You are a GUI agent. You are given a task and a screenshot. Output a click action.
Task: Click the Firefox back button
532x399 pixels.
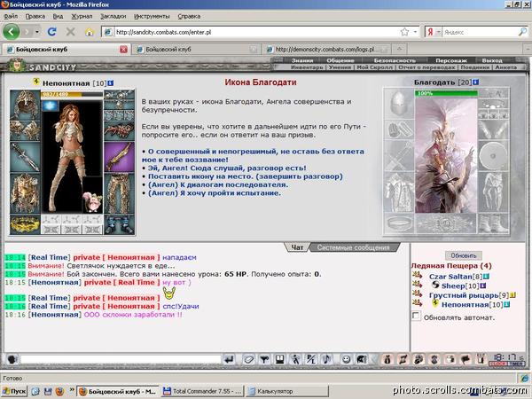[x=12, y=32]
